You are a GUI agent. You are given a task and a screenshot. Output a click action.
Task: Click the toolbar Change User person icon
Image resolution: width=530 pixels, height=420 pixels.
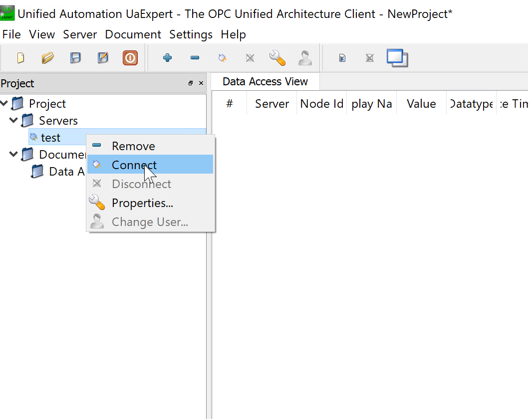tap(305, 58)
